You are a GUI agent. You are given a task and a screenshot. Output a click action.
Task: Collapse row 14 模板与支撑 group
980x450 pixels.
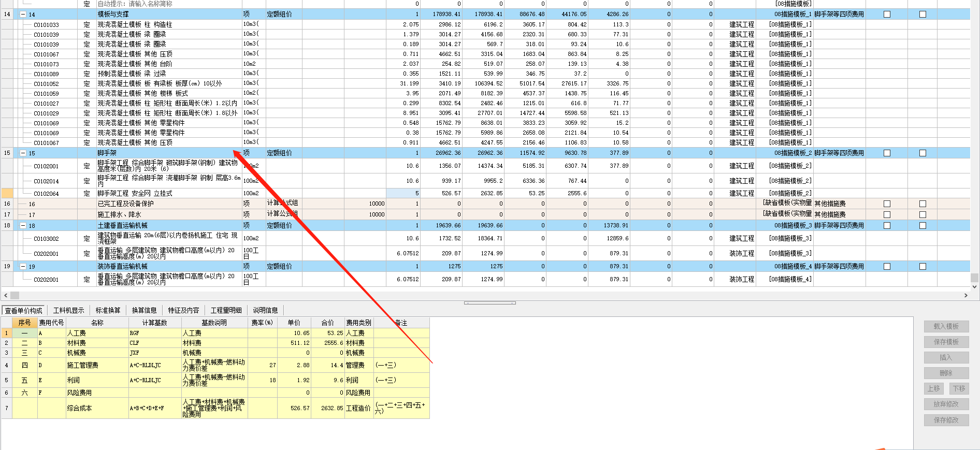[x=23, y=14]
